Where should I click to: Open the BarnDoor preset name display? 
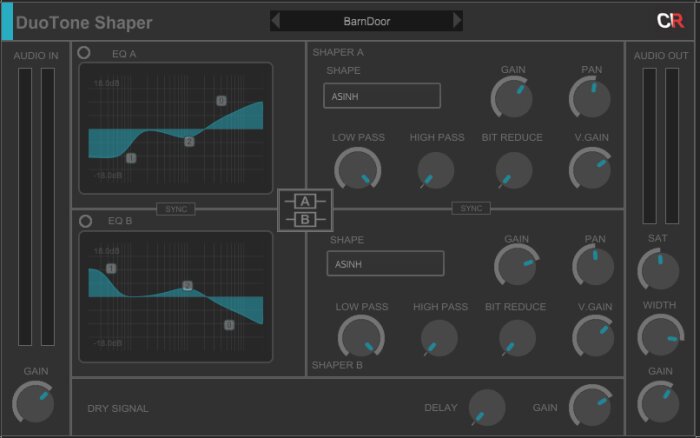pyautogui.click(x=367, y=21)
